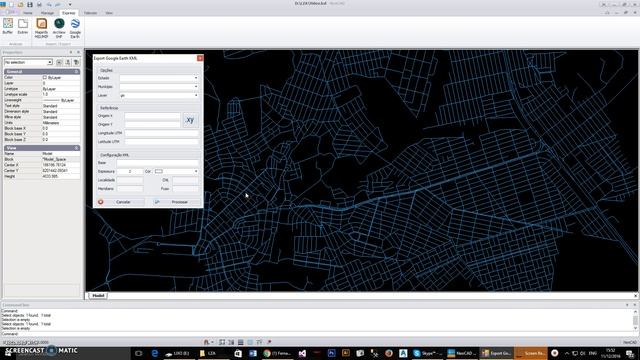640x360 pixels.
Task: Click the red pin icon in status bar
Action: pos(269,342)
